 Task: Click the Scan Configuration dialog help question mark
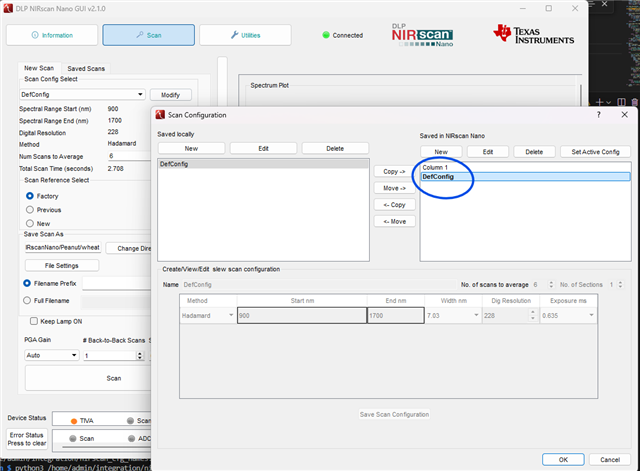click(598, 115)
